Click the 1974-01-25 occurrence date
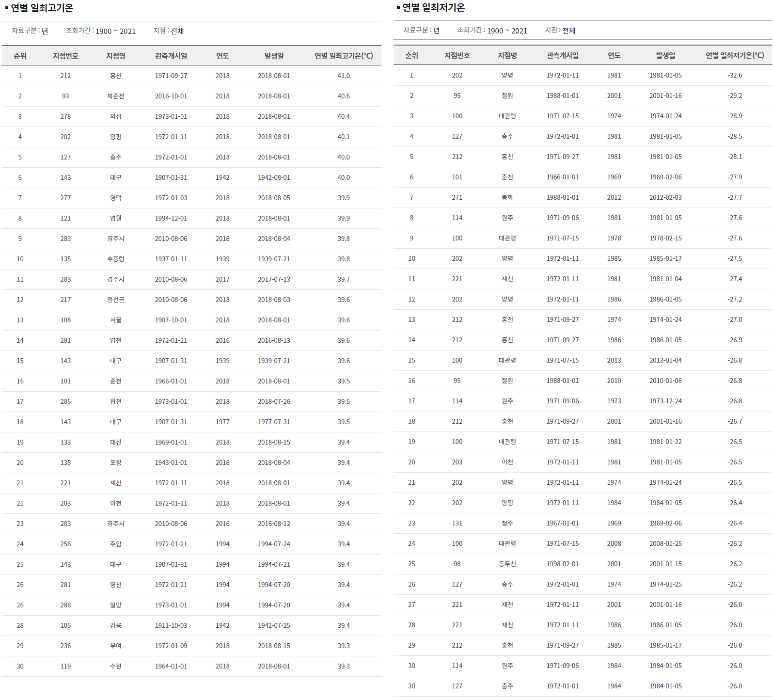Image resolution: width=773 pixels, height=700 pixels. [x=665, y=584]
